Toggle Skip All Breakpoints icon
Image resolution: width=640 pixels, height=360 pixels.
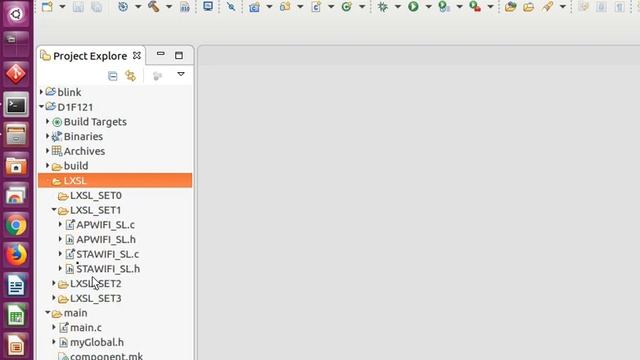(231, 7)
